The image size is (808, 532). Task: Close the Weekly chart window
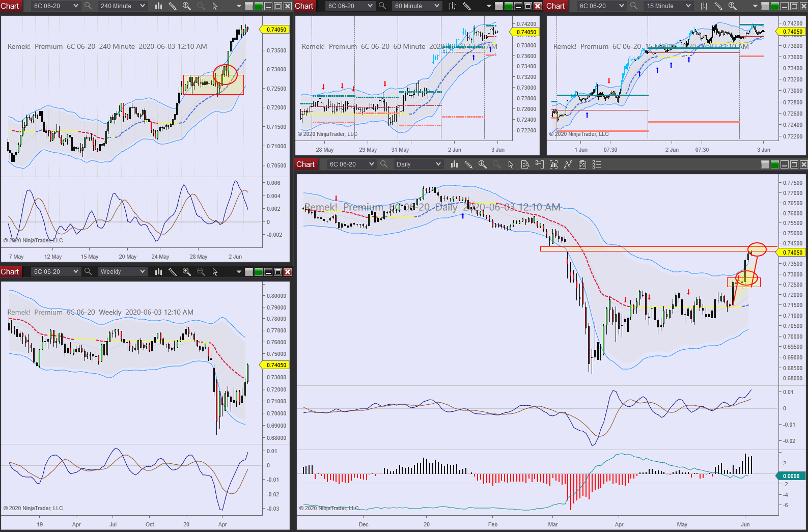tap(288, 272)
